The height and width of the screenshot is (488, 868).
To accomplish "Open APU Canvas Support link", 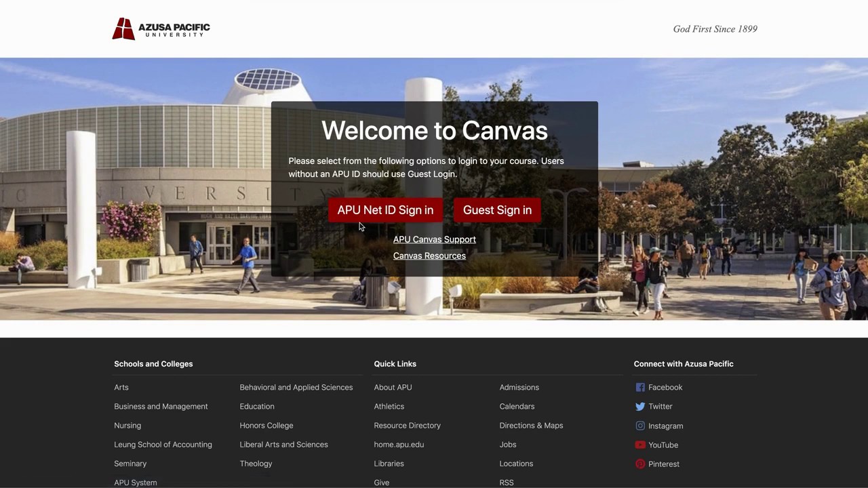I will click(435, 239).
